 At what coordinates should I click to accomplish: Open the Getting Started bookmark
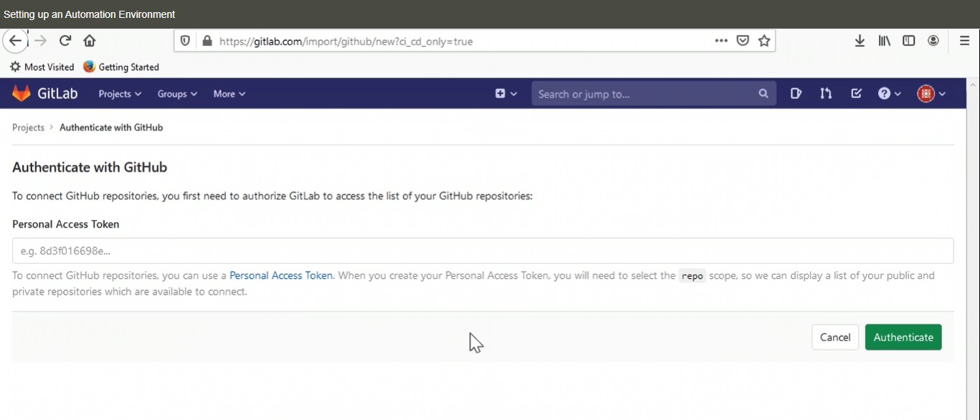(x=121, y=67)
